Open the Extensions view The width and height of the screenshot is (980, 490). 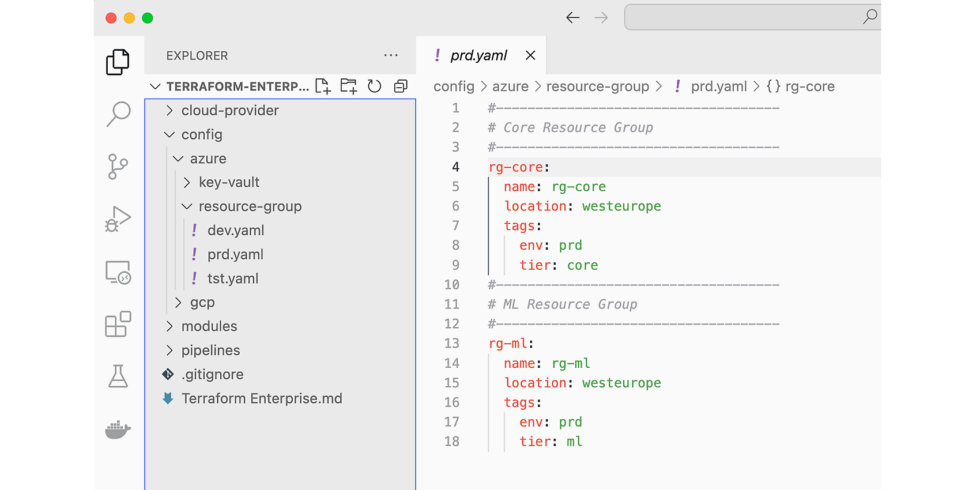click(x=118, y=325)
